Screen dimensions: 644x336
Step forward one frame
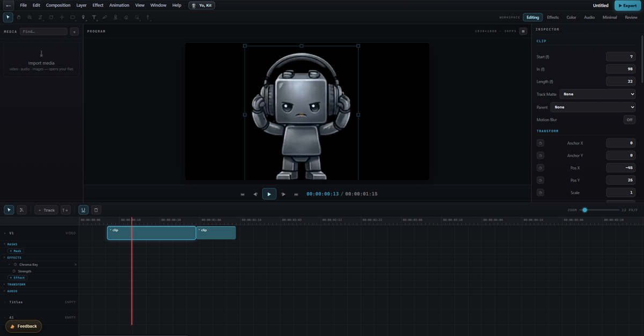[x=283, y=194]
